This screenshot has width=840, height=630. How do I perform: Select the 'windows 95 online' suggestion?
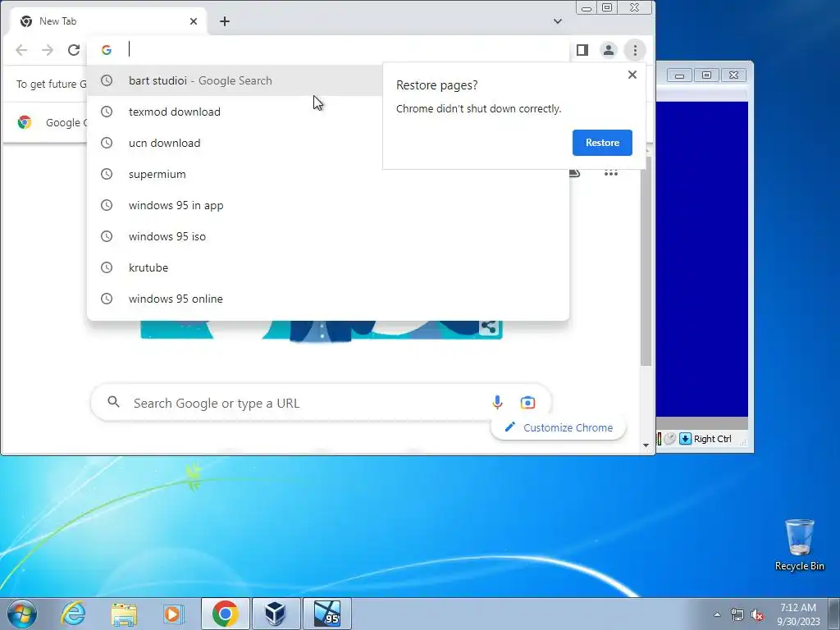[328, 299]
